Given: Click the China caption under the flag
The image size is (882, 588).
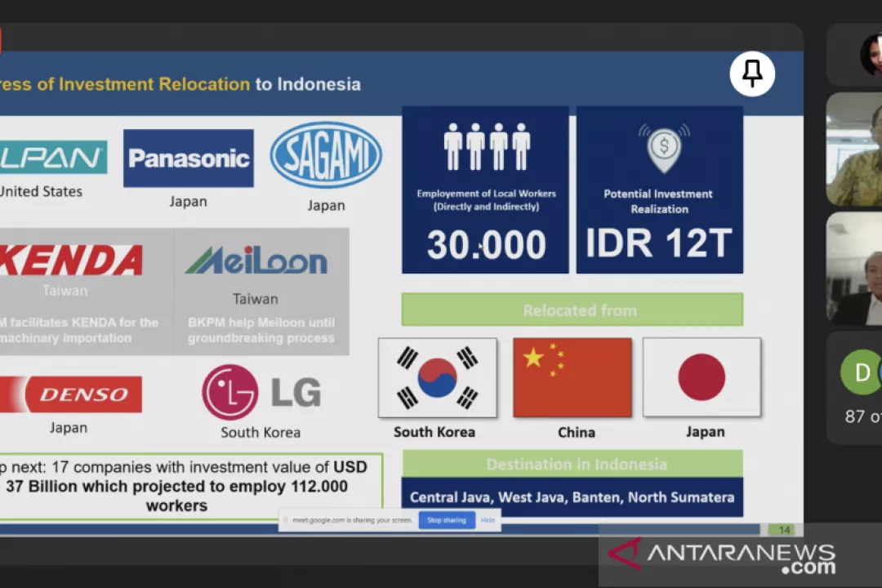Looking at the screenshot, I should pos(576,433).
